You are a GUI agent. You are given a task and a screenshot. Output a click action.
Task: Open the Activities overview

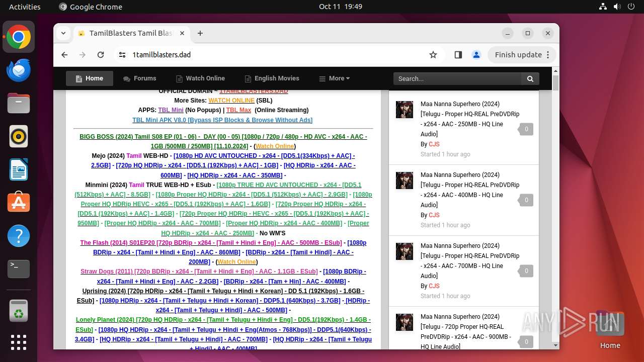tap(25, 7)
